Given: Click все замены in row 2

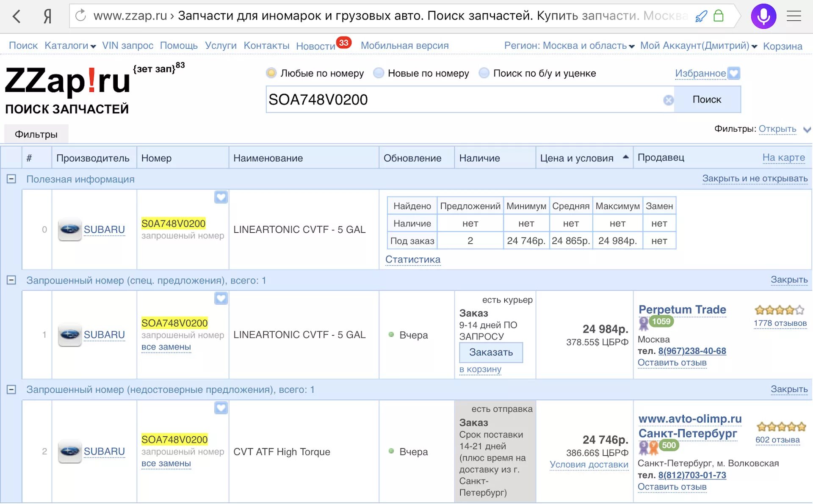Looking at the screenshot, I should click(x=166, y=463).
